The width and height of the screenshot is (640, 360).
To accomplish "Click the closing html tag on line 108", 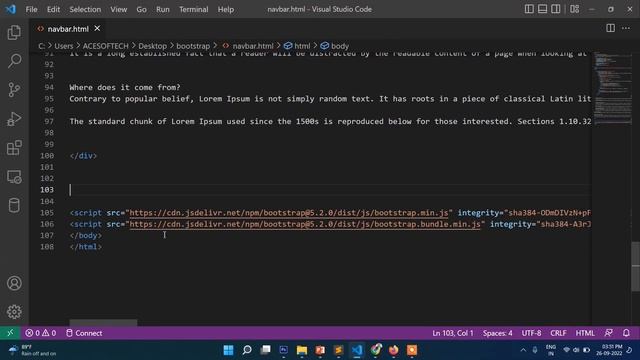I will (86, 247).
